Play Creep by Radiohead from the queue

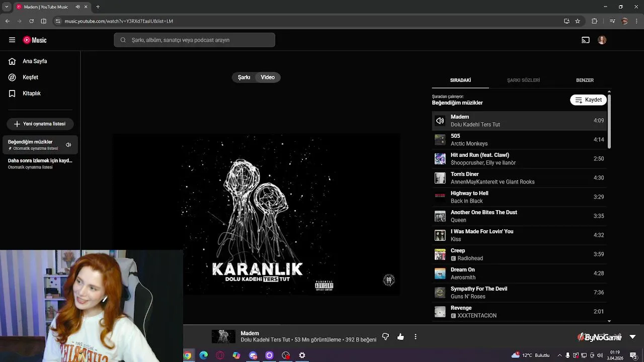(x=519, y=254)
